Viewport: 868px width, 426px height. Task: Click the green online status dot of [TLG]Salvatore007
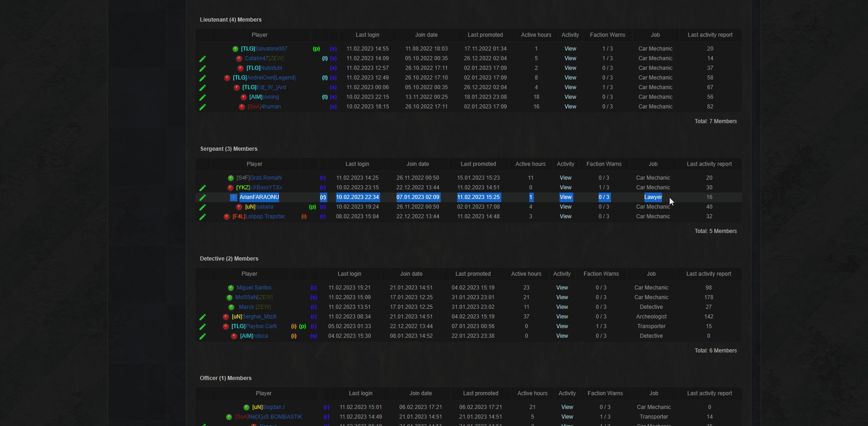[x=235, y=49]
